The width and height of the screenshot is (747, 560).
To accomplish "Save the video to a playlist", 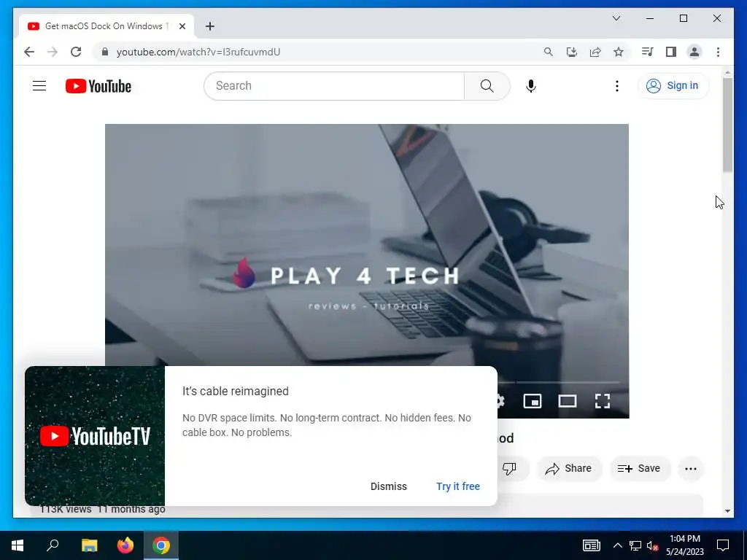I will click(x=640, y=469).
